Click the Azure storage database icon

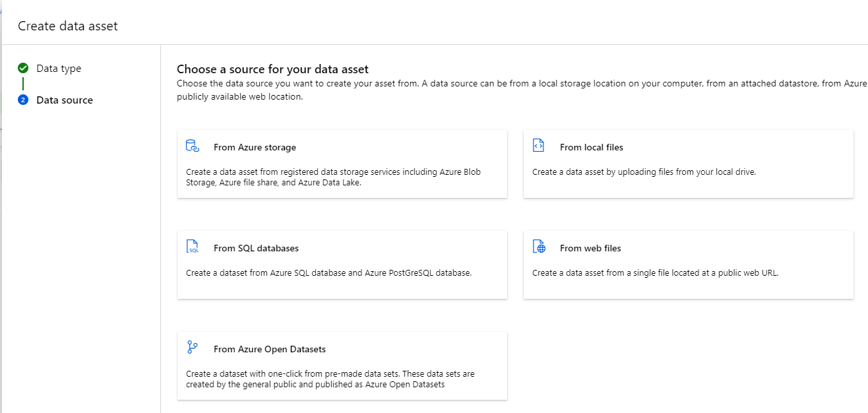tap(193, 146)
